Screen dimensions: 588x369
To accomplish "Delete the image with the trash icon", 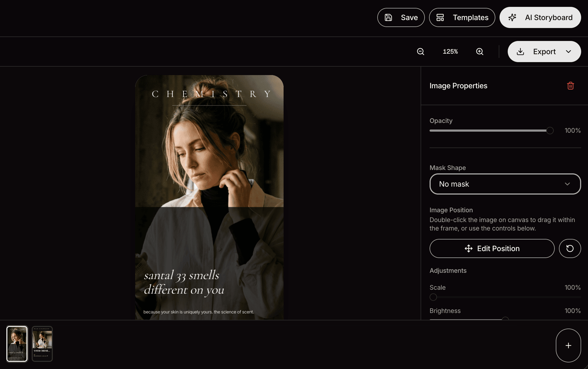I will pos(571,86).
